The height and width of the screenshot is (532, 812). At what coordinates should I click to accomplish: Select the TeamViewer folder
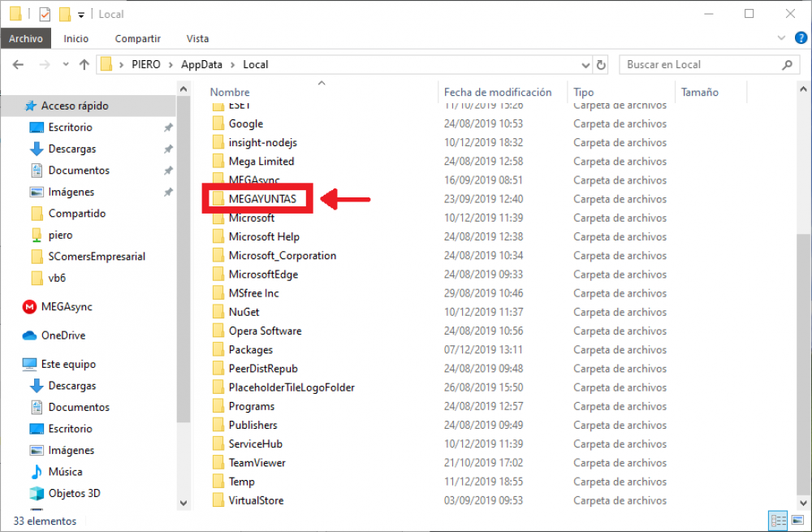(x=257, y=463)
